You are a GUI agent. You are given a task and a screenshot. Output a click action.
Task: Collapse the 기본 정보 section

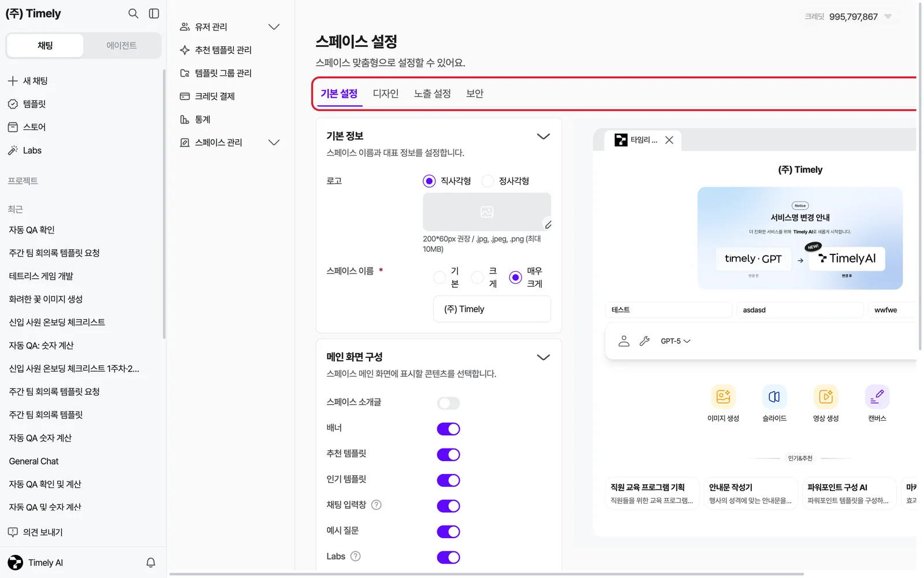(543, 136)
